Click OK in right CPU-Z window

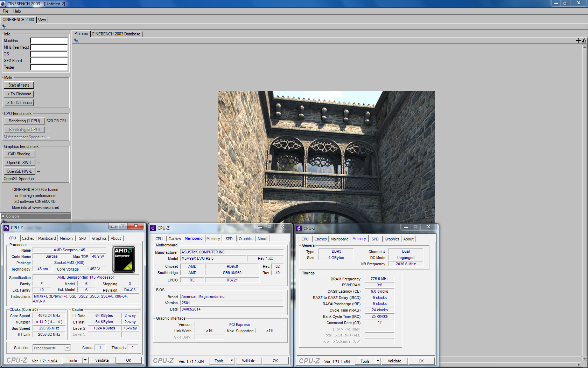(x=421, y=361)
